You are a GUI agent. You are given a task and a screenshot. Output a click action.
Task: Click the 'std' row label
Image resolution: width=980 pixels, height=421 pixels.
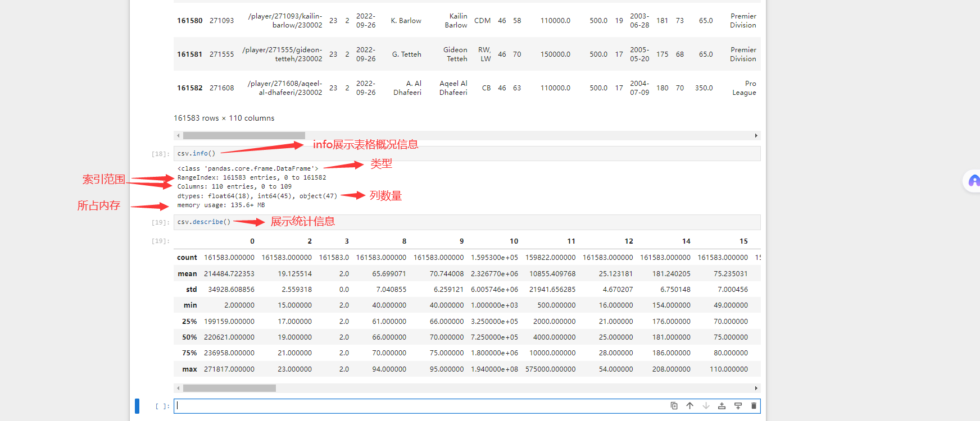[x=191, y=290]
